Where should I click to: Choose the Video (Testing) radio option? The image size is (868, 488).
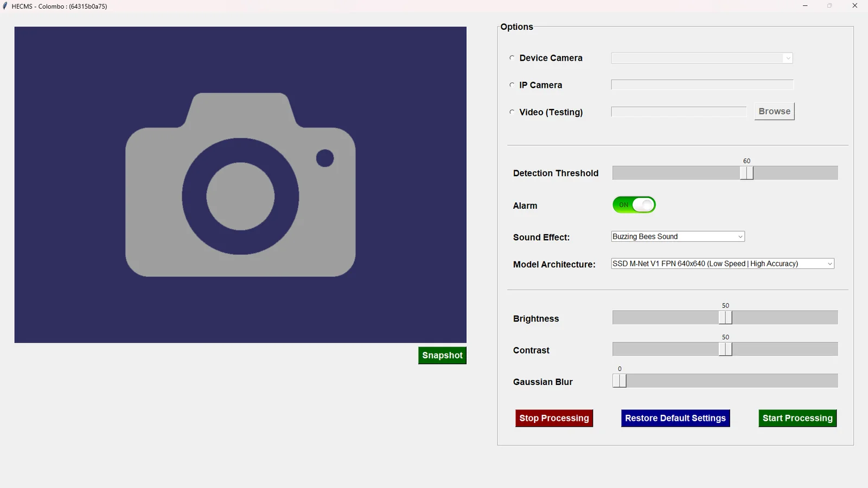click(512, 112)
